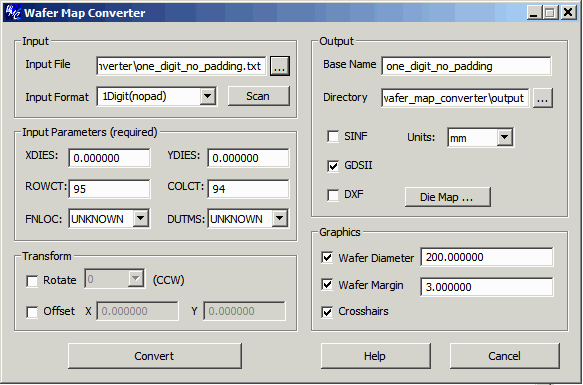Browse for input file with ellipsis button
The height and width of the screenshot is (385, 583).
[280, 66]
